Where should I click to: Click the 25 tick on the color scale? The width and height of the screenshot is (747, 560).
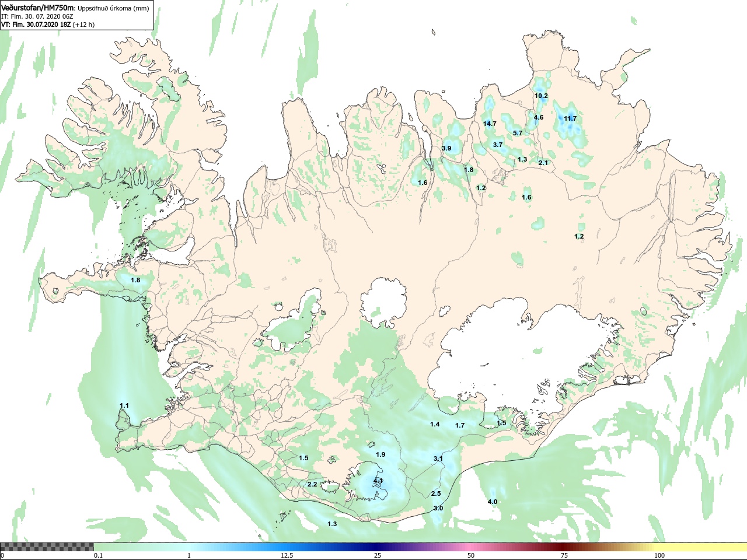point(378,555)
